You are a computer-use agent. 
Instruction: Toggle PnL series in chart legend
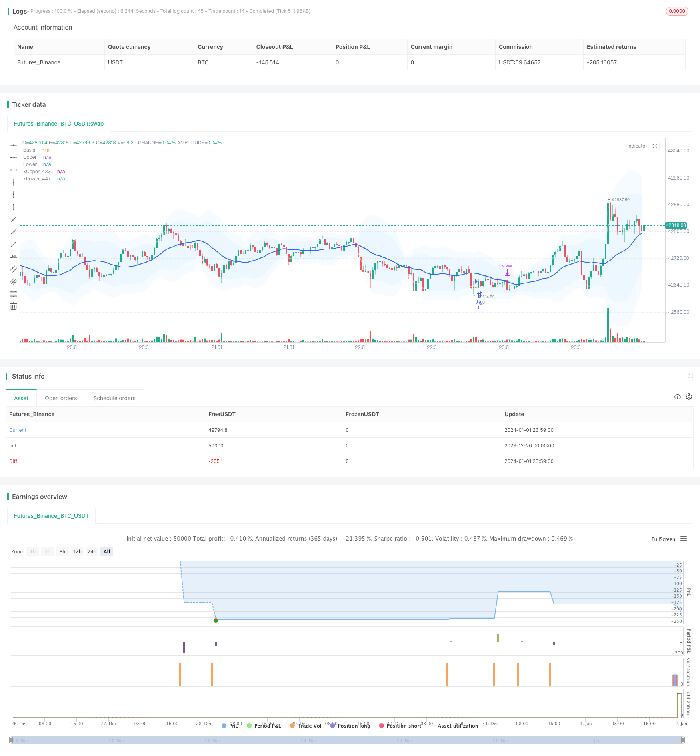tap(230, 726)
